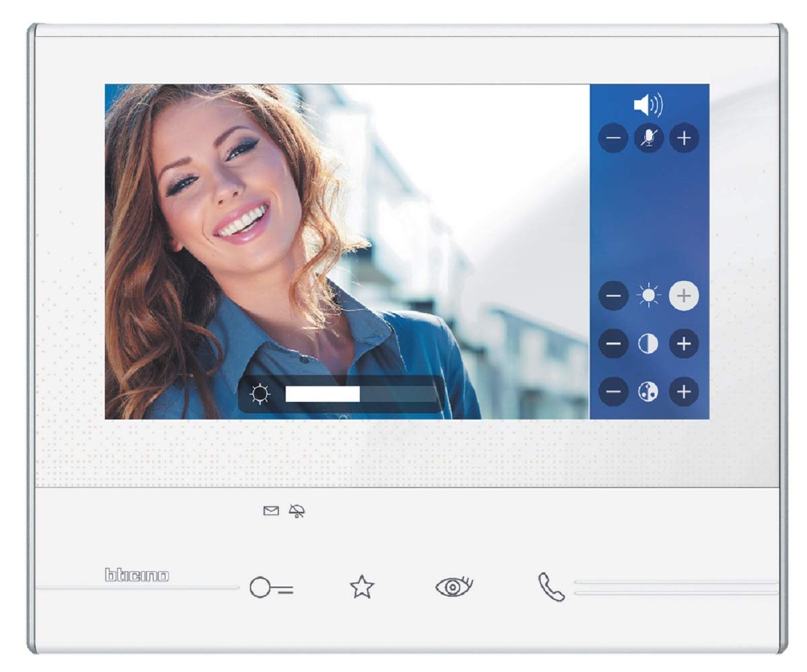Increase color saturation with plus button
807x672 pixels.
click(685, 390)
